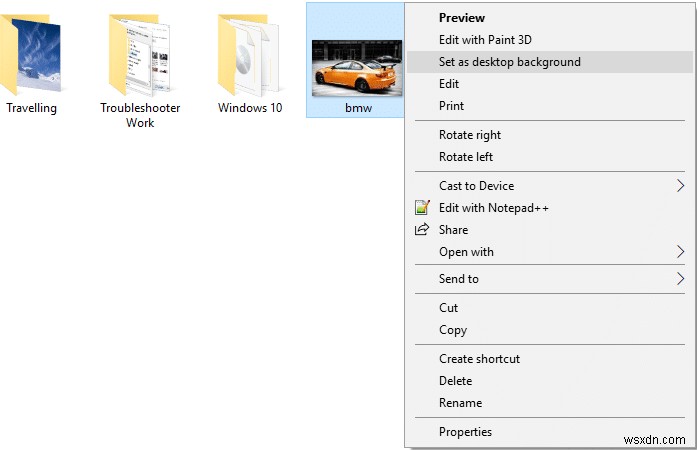This screenshot has width=697, height=450.
Task: Choose Delete from the context menu
Action: click(x=550, y=381)
